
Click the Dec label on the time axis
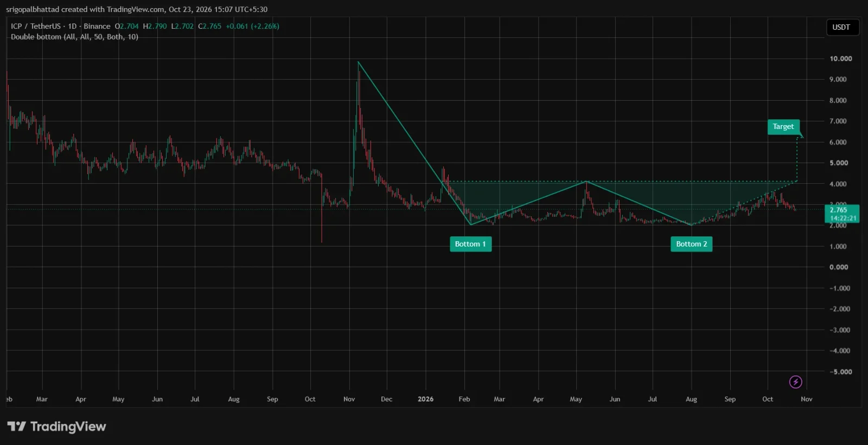pyautogui.click(x=386, y=399)
